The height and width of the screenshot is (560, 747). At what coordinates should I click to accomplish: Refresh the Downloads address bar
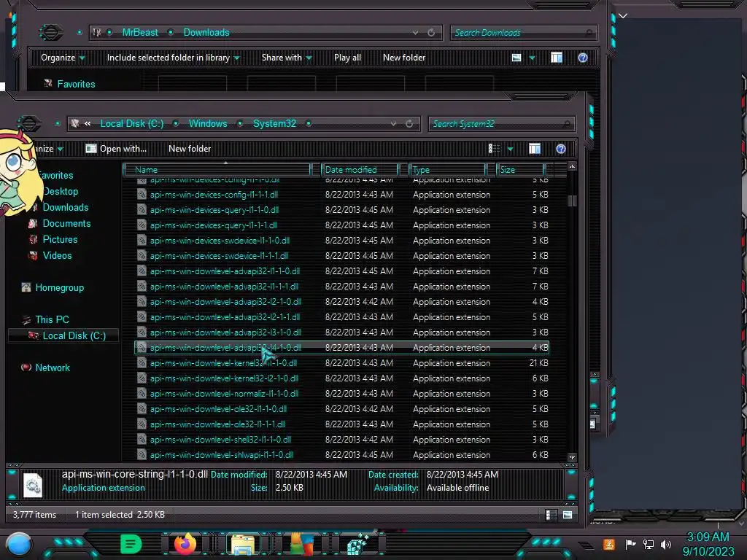[x=430, y=32]
